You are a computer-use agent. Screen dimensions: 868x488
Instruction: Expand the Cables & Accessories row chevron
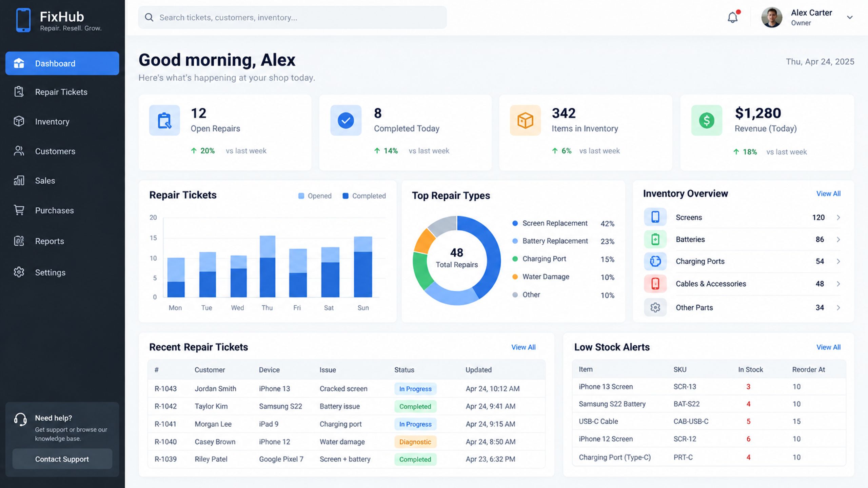[x=838, y=284]
